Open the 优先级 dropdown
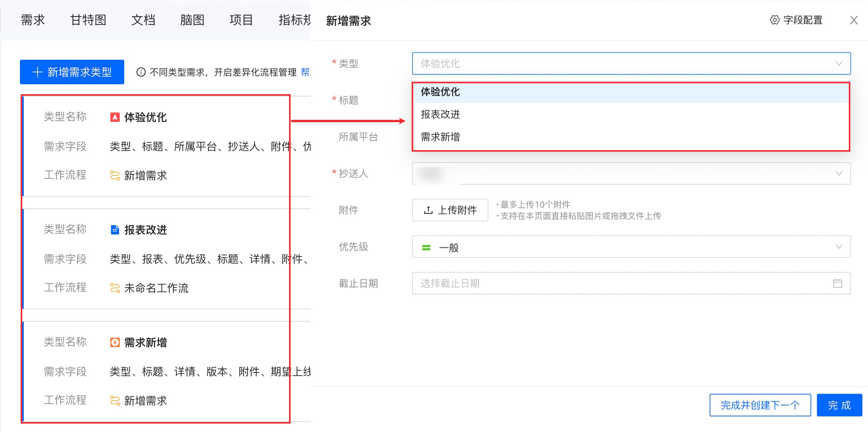This screenshot has height=432, width=868. (x=839, y=247)
